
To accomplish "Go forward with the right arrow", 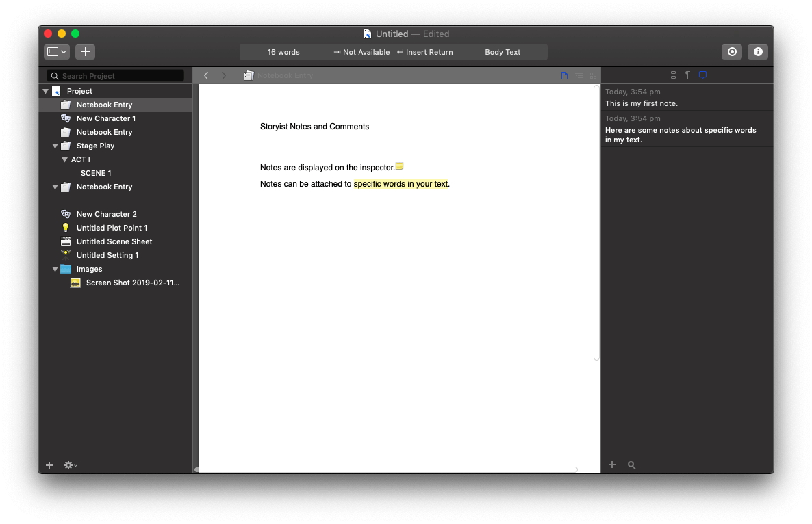I will [x=224, y=75].
